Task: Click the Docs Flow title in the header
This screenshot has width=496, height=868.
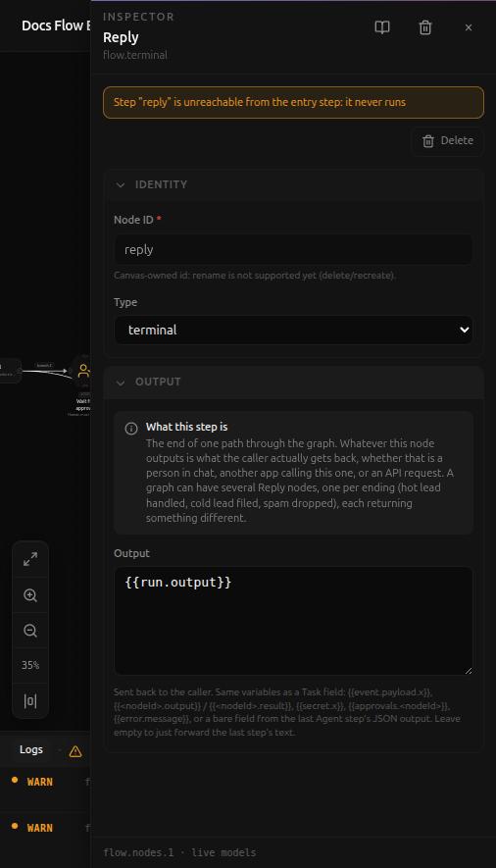Action: 56,26
